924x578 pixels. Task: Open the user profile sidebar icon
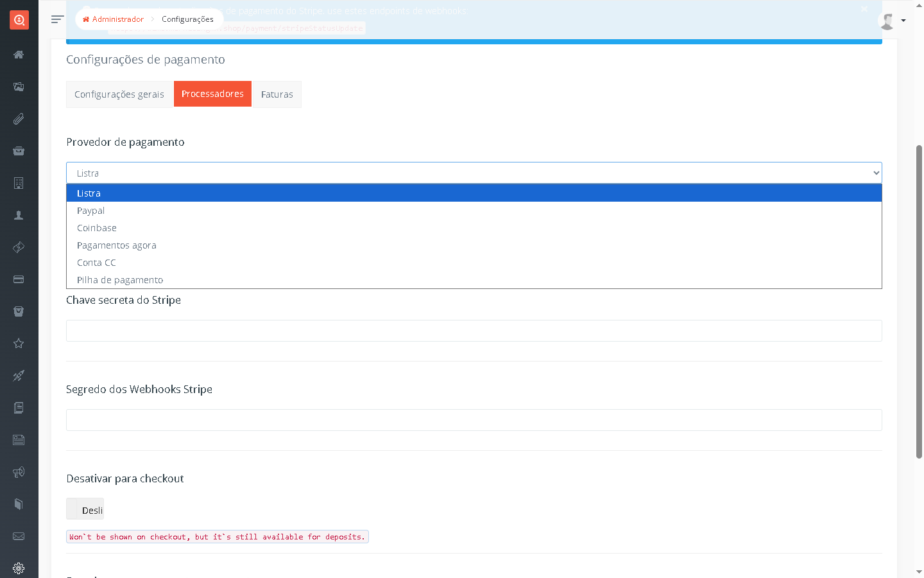(19, 215)
